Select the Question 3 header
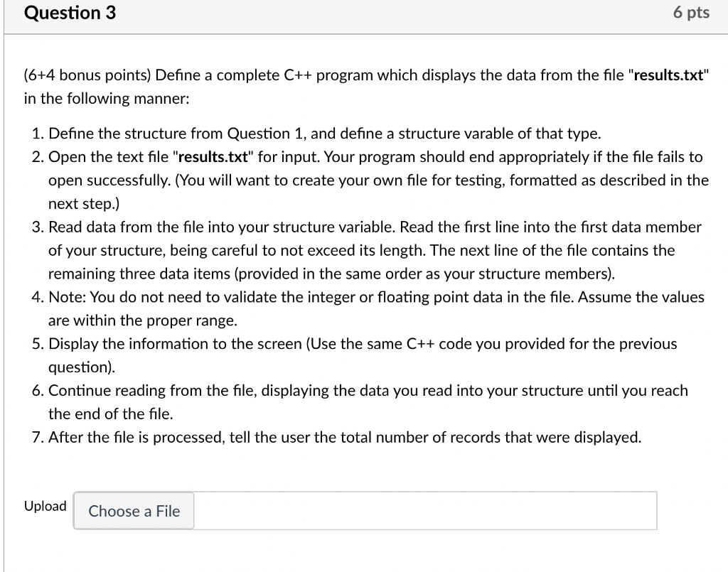Screen dimensions: 728x572 [x=68, y=13]
